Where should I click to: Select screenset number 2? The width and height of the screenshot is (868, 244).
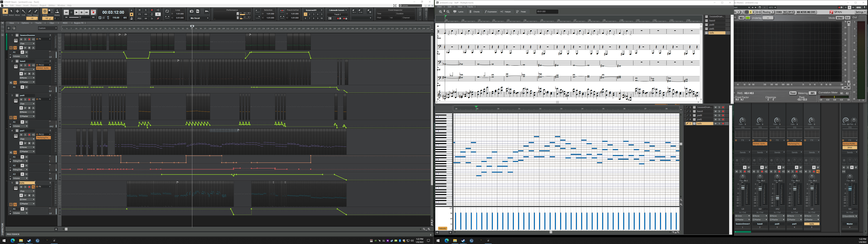tap(310, 14)
